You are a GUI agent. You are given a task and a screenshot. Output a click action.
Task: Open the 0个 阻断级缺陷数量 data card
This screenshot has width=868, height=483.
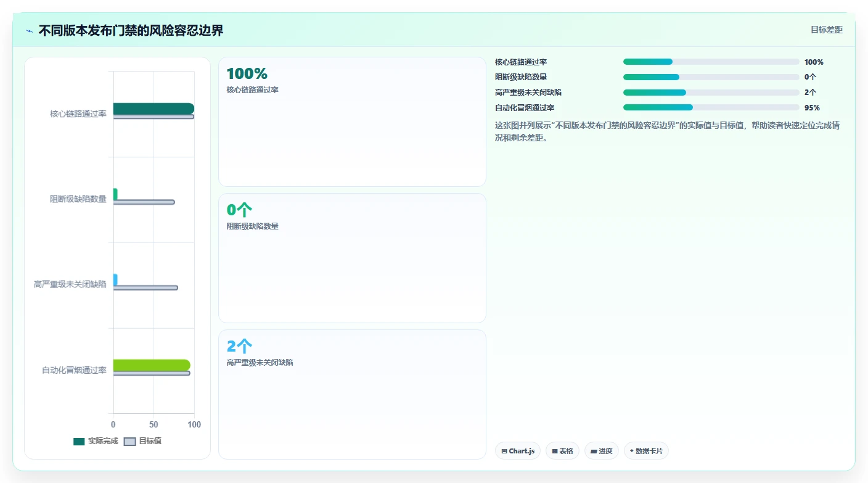pos(352,258)
